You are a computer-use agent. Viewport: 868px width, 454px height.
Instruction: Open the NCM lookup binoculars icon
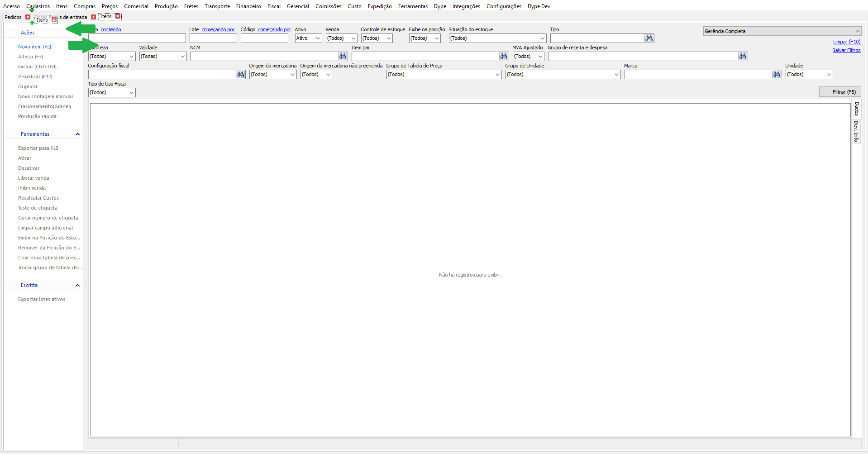tap(343, 57)
